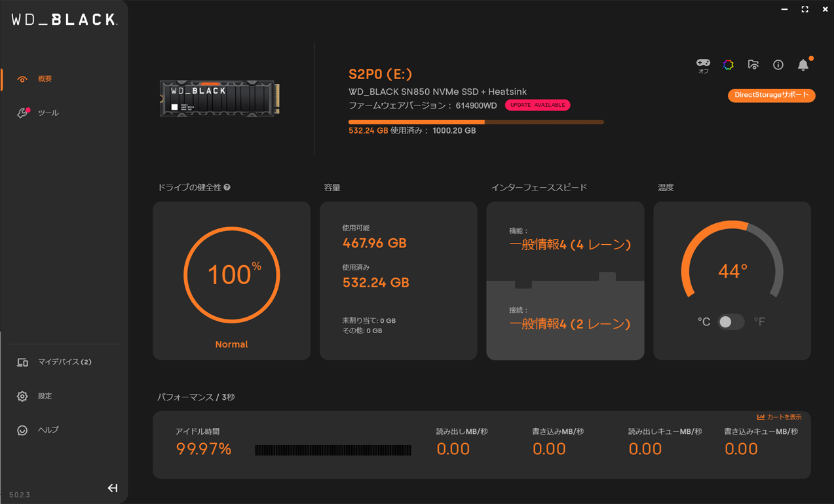The width and height of the screenshot is (834, 504).
Task: Click 一般情報4 (4 レーン) capability text
Action: coord(570,245)
